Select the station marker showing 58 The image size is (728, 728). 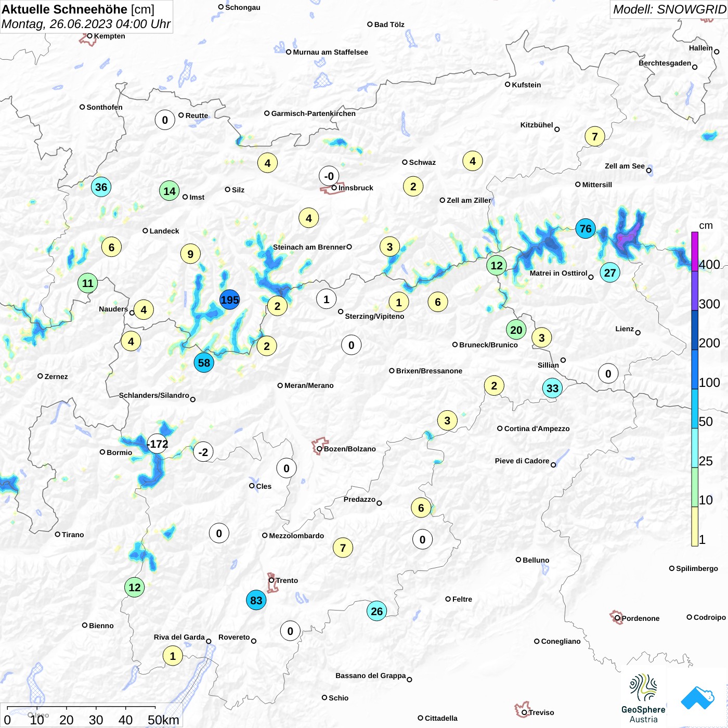(204, 362)
